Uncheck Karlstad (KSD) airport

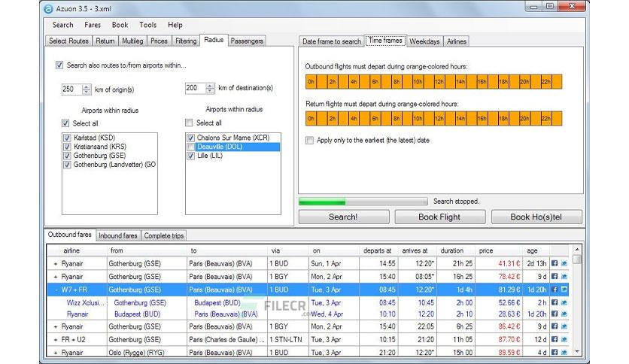click(x=67, y=138)
